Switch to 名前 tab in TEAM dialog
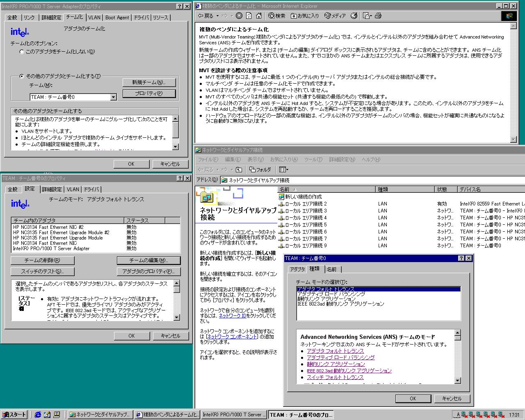 pyautogui.click(x=331, y=269)
